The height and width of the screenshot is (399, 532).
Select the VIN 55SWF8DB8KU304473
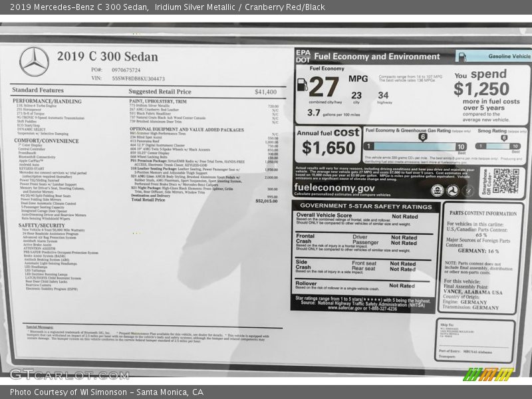[x=138, y=78]
